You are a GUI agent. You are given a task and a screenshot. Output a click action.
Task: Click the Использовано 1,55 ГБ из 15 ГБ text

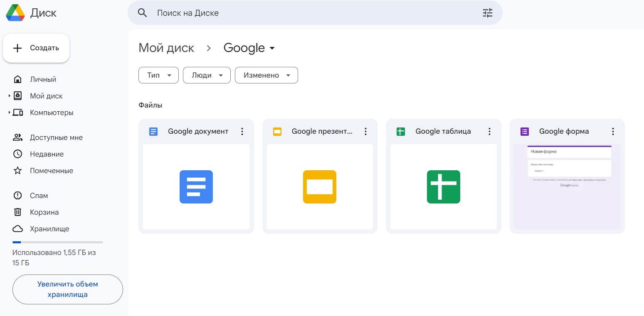pyautogui.click(x=54, y=258)
